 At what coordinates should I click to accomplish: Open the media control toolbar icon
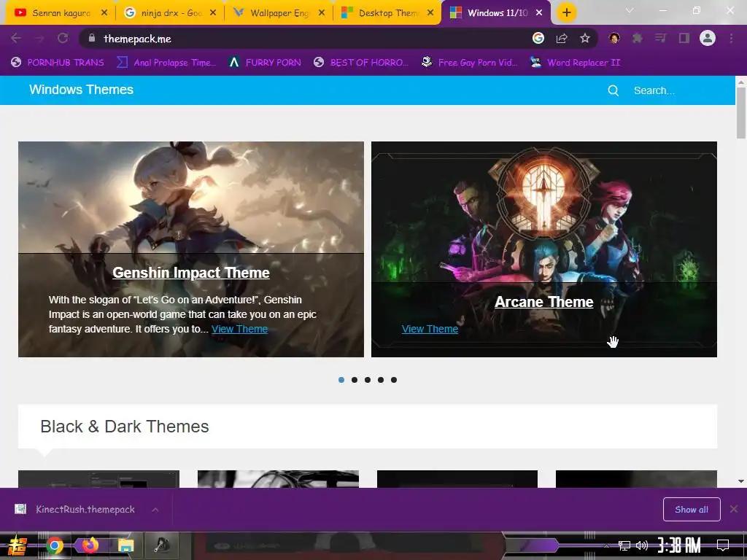(661, 38)
